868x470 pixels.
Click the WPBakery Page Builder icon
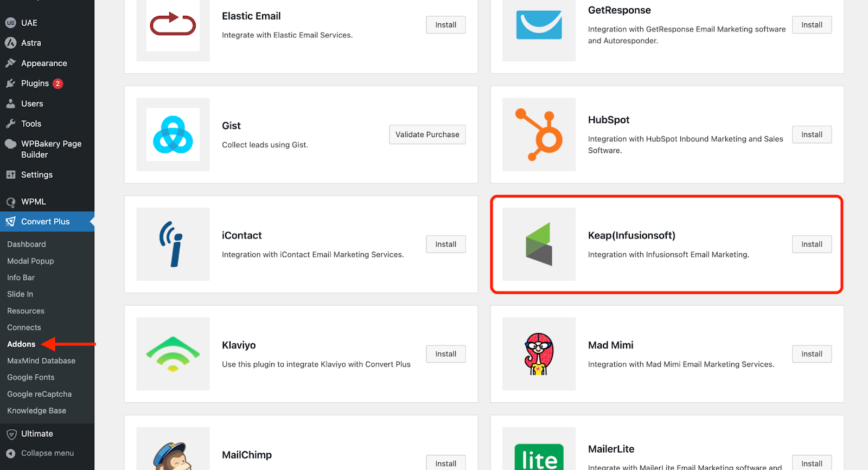(10, 144)
